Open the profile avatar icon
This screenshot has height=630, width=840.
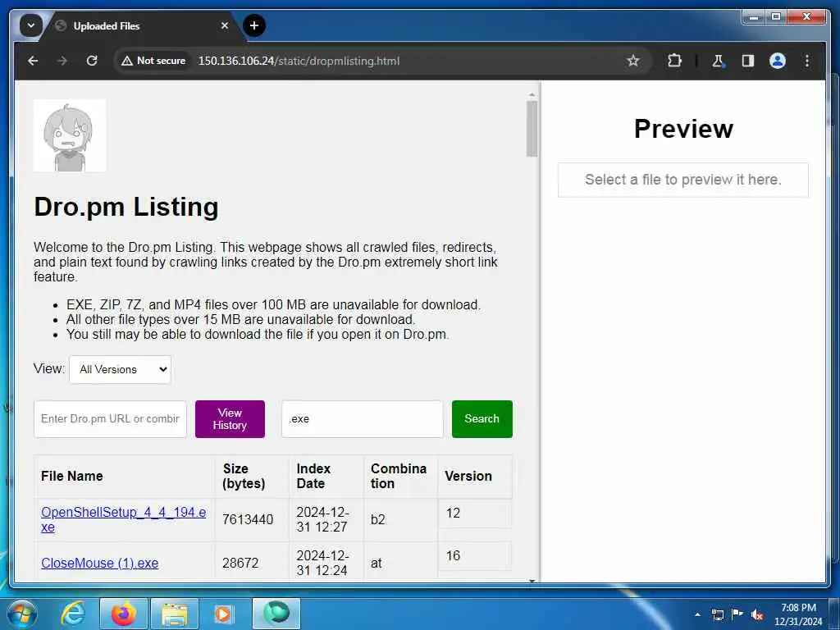tap(778, 61)
